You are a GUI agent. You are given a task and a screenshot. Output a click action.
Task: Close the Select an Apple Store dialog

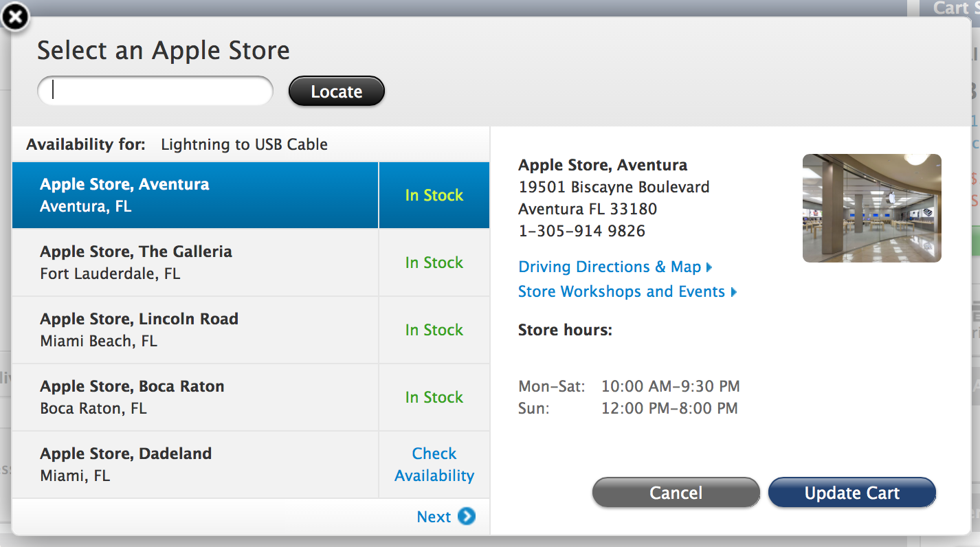15,17
